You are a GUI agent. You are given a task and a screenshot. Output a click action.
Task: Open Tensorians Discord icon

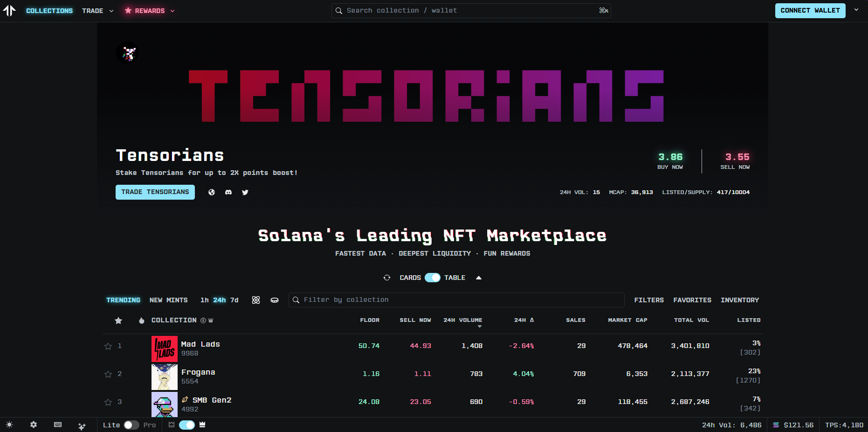228,192
